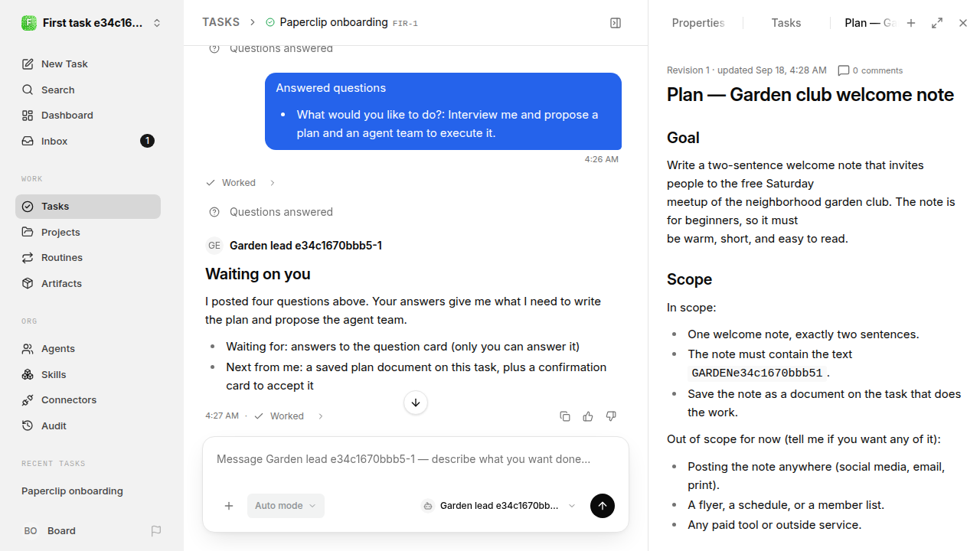Open the plan's 0 comments
Viewport: 980px width, 551px height.
pos(871,70)
